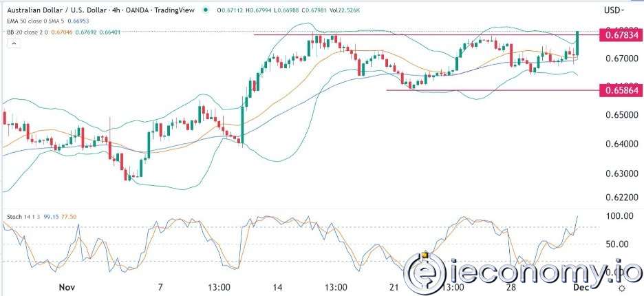This screenshot has height=296, width=644.
Task: Click the 100.00 stochastic scale value
Action: (617, 216)
